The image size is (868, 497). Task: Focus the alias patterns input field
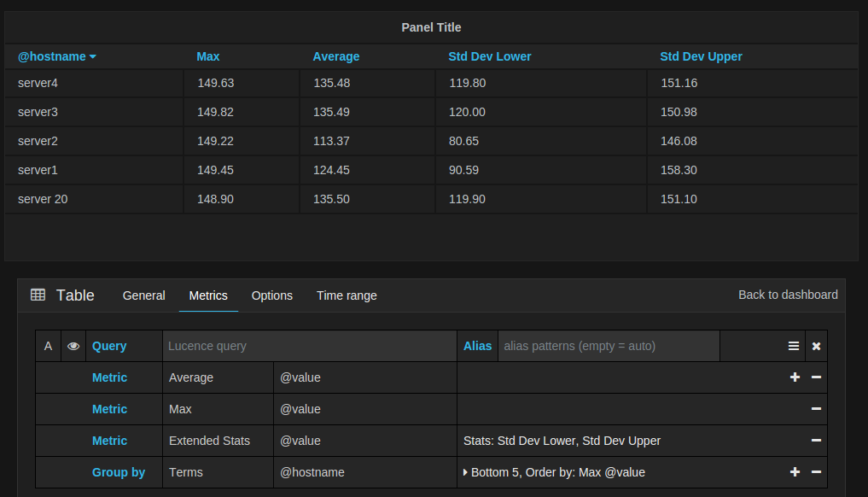point(608,346)
